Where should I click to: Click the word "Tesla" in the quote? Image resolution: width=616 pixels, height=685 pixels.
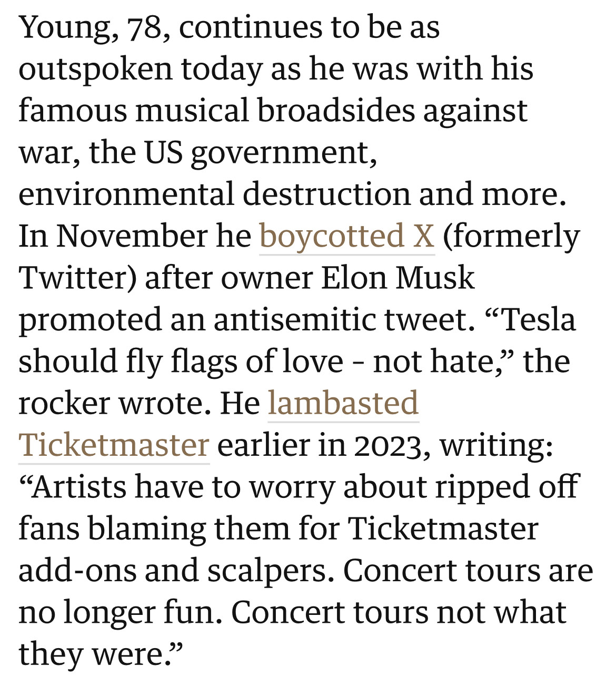[x=539, y=320]
